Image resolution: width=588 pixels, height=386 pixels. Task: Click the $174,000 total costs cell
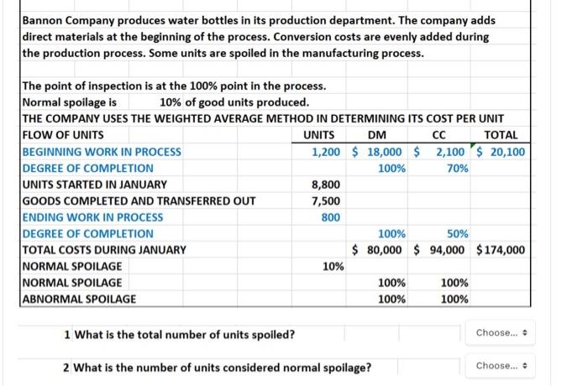(x=501, y=250)
